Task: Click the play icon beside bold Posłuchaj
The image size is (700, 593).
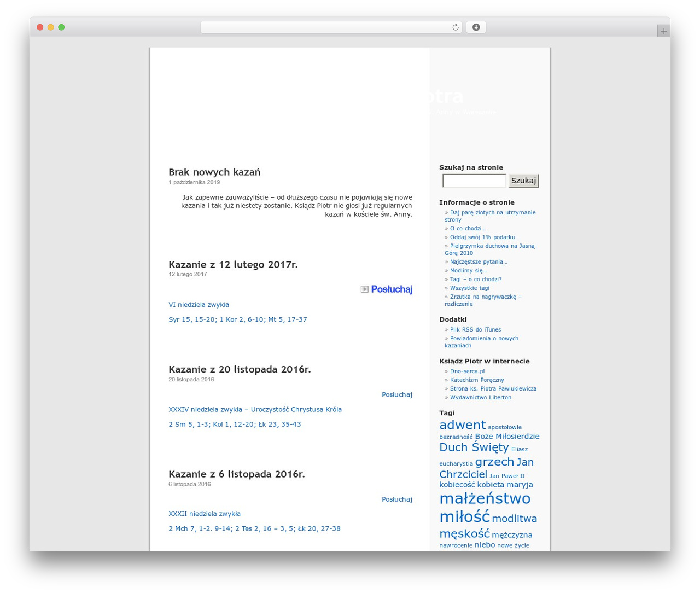Action: coord(364,289)
